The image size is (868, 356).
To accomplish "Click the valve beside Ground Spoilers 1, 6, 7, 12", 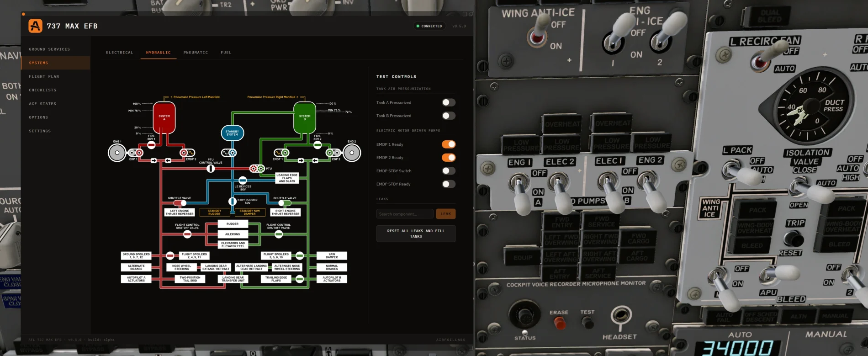I will 170,255.
